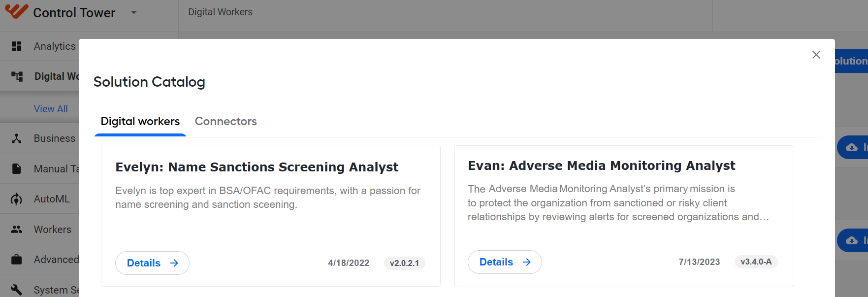The image size is (868, 297).
Task: Click the AutoML sidebar icon
Action: [17, 199]
